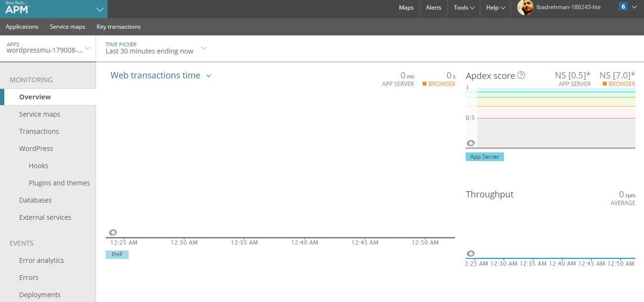The image size is (644, 302).
Task: Go to the Applications tab
Action: click(22, 27)
